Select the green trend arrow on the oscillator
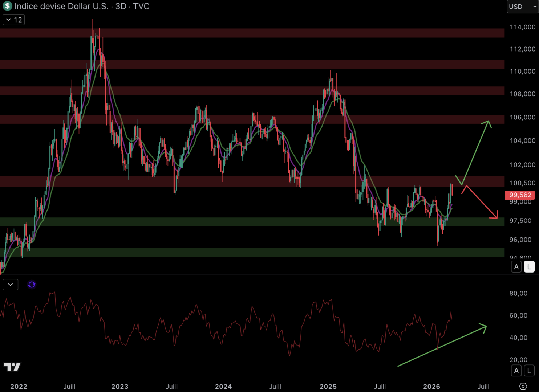 442,346
